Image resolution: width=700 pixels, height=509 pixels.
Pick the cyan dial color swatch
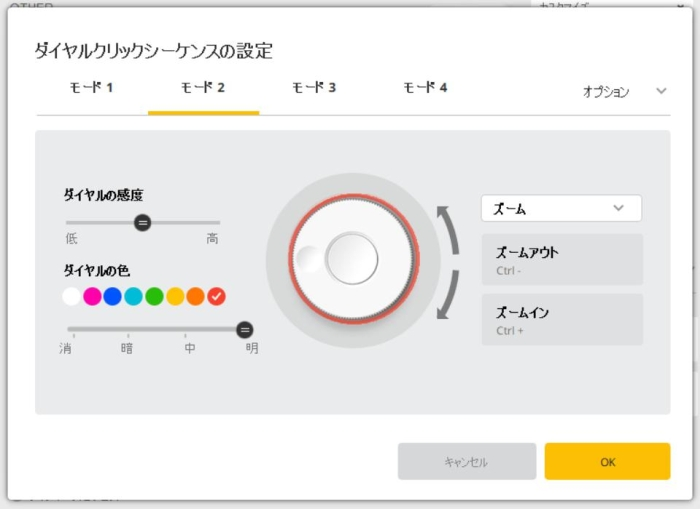coord(133,296)
